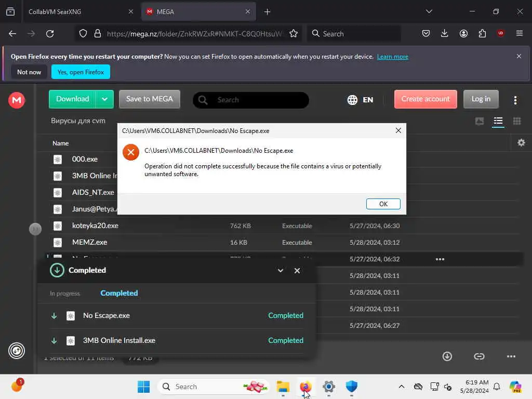The height and width of the screenshot is (399, 532).
Task: Close the MEGA transfers panel
Action: tap(297, 270)
